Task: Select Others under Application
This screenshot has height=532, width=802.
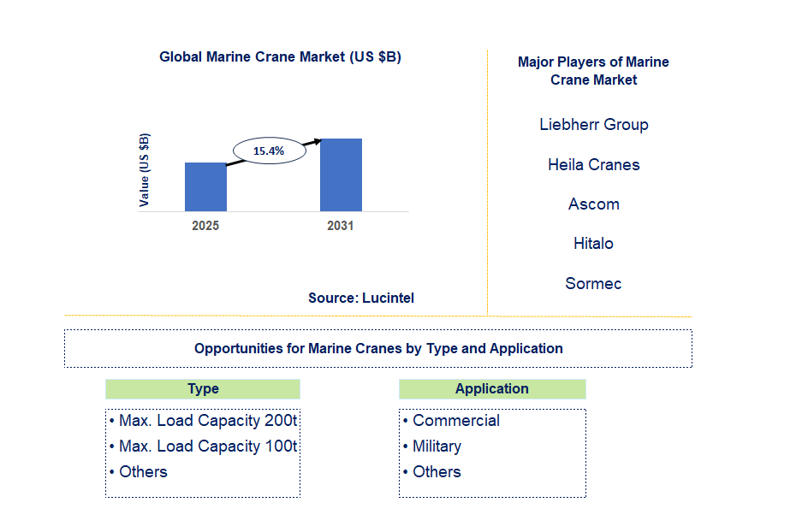Action: point(432,471)
